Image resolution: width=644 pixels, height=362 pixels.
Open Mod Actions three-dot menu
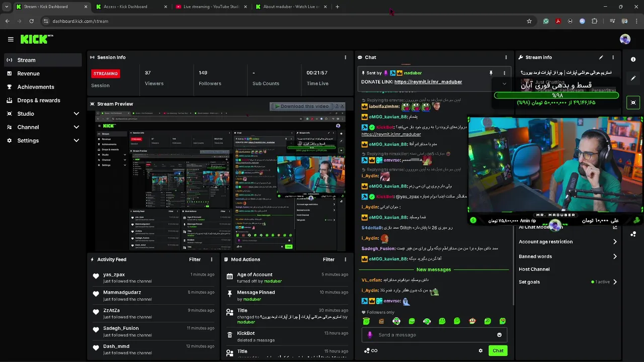(x=345, y=259)
